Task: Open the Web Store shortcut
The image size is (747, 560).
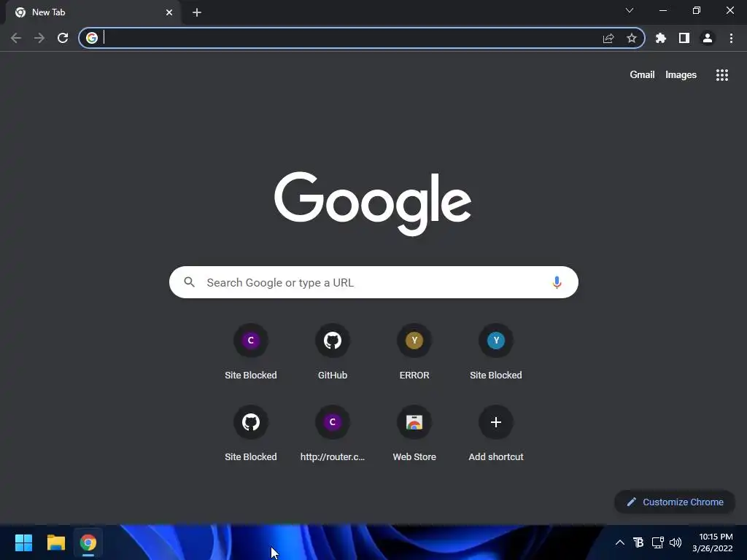Action: 414,433
